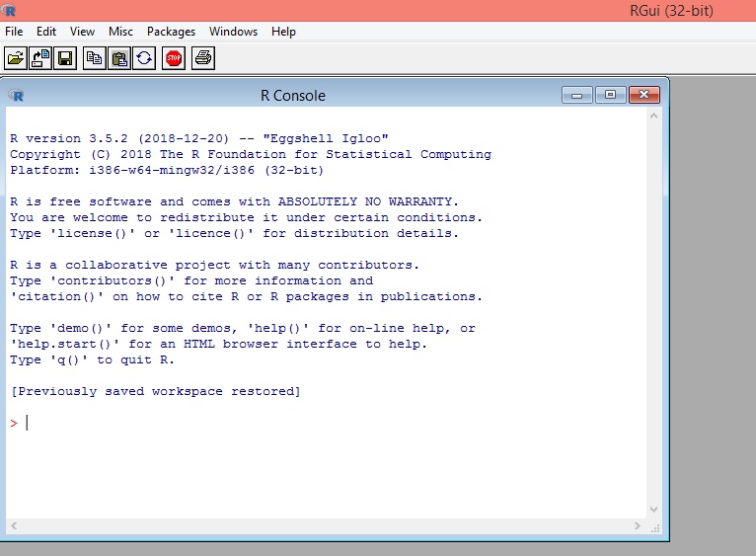Image resolution: width=756 pixels, height=556 pixels.
Task: Click the 'R version 3.5.2' line
Action: pos(199,138)
